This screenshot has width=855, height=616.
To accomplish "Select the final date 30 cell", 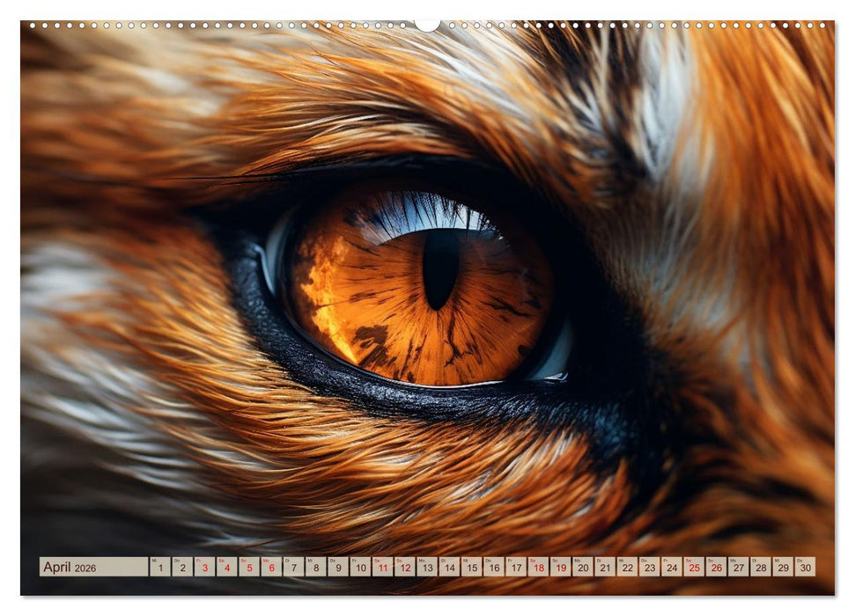I will pyautogui.click(x=805, y=570).
